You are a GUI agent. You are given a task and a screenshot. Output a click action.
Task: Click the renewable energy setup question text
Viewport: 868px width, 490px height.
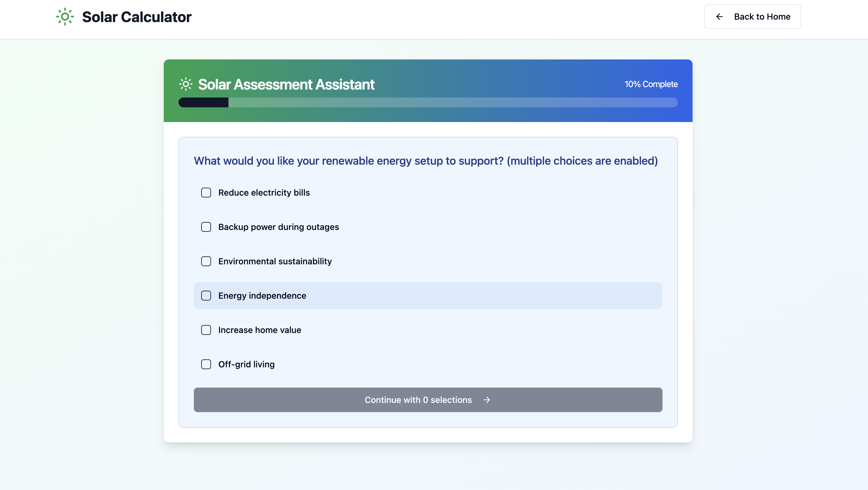point(426,161)
